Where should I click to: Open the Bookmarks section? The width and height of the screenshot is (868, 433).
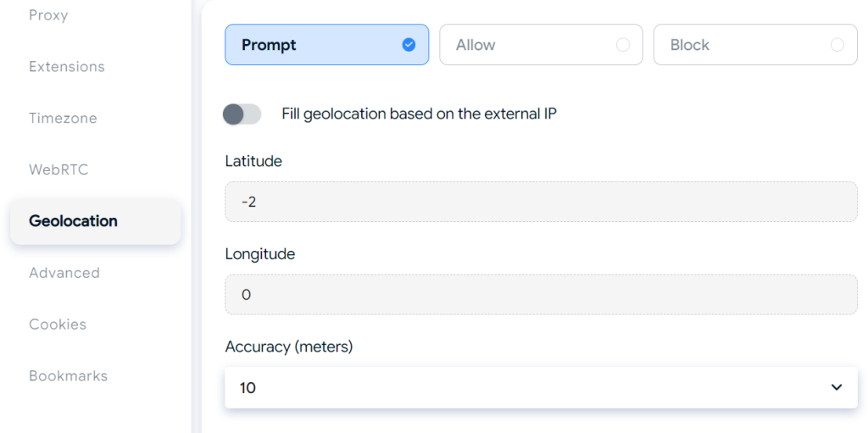(x=69, y=375)
